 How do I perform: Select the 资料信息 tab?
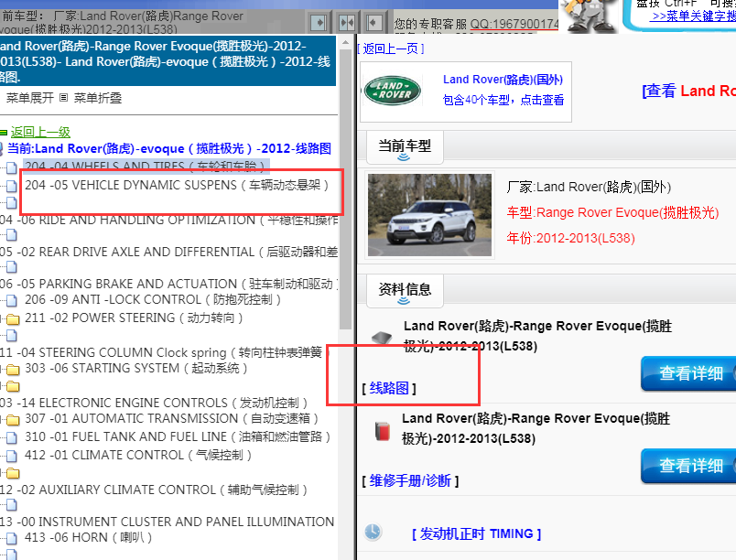tap(405, 290)
